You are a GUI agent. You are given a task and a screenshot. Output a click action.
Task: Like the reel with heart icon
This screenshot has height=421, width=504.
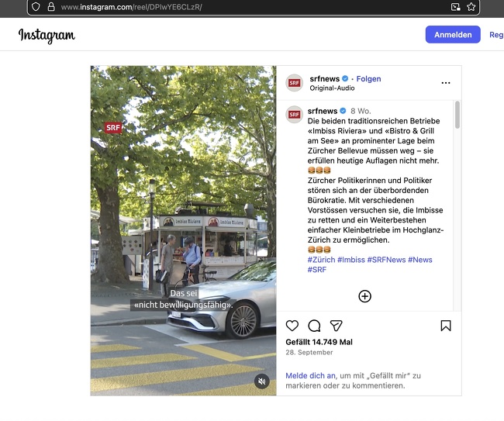click(292, 326)
